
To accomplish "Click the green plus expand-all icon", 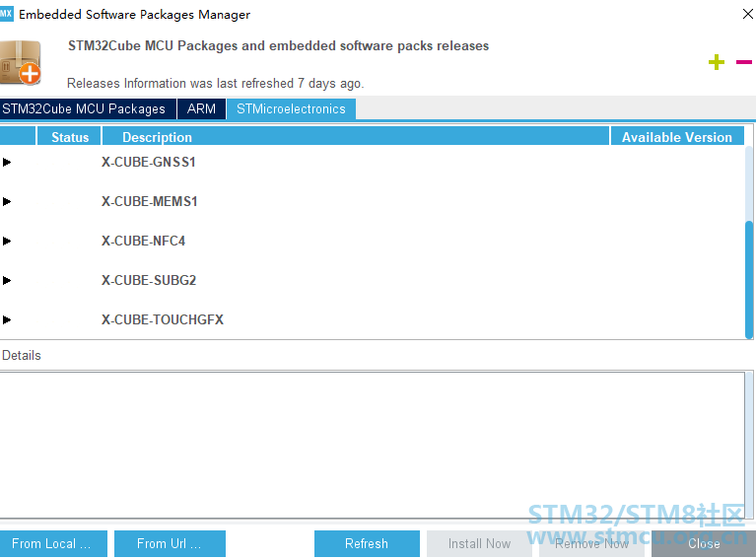I will tap(717, 62).
